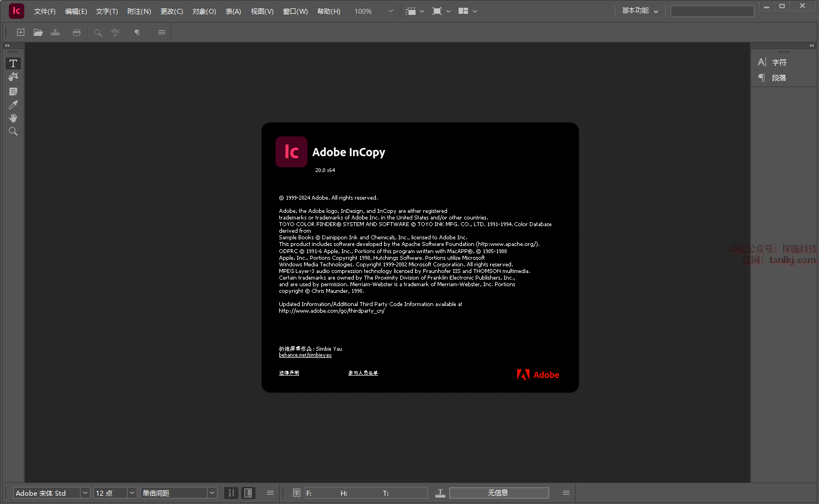819x504 pixels.
Task: Toggle show hidden characters pilcrow button
Action: point(137,33)
